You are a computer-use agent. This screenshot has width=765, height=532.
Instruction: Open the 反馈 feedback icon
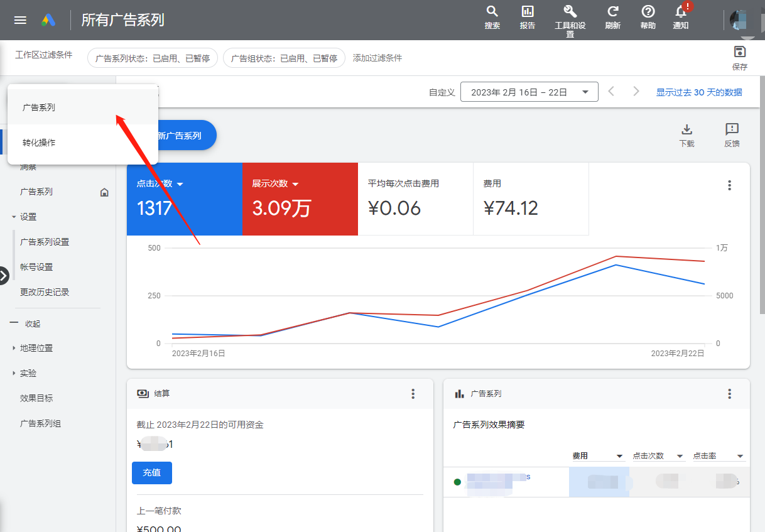(732, 135)
